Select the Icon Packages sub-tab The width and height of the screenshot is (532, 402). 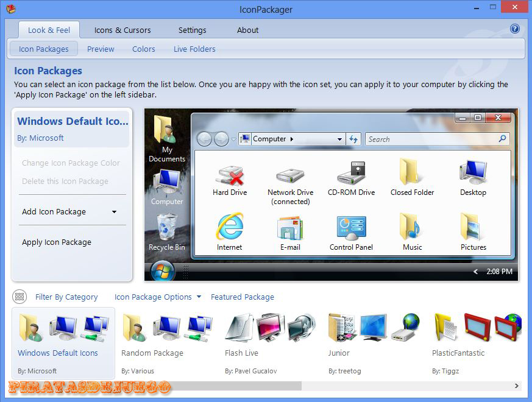coord(44,49)
